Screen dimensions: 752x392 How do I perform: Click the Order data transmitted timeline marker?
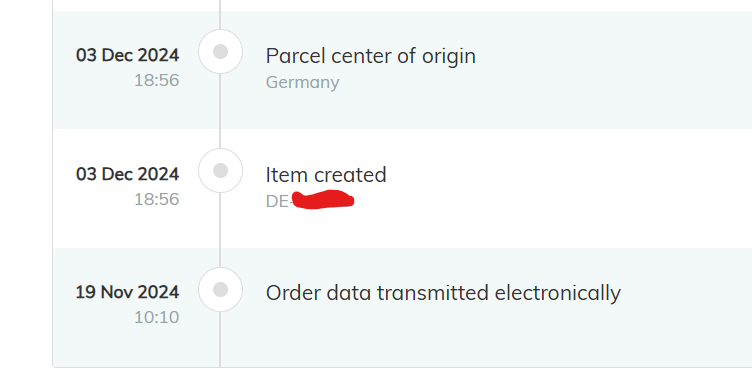(x=220, y=289)
